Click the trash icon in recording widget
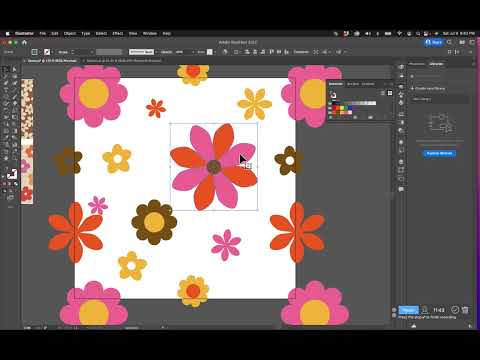This screenshot has width=480, height=360. coord(465,310)
